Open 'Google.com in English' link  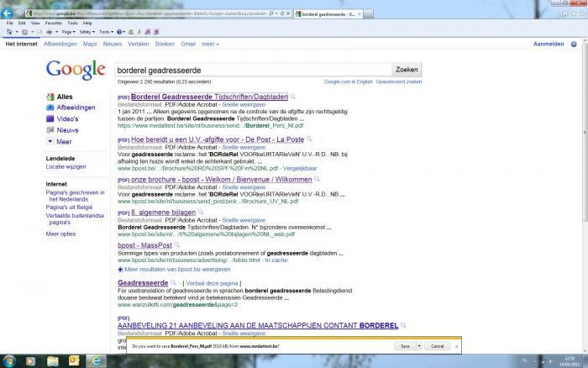pyautogui.click(x=349, y=81)
